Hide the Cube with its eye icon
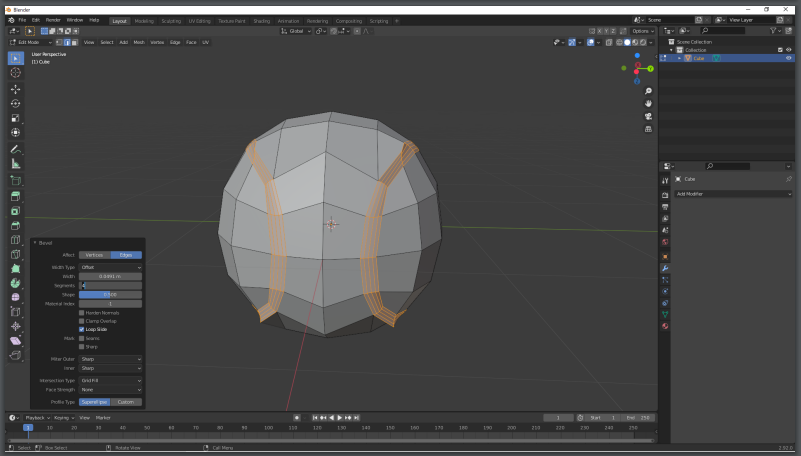801x456 pixels. 788,58
